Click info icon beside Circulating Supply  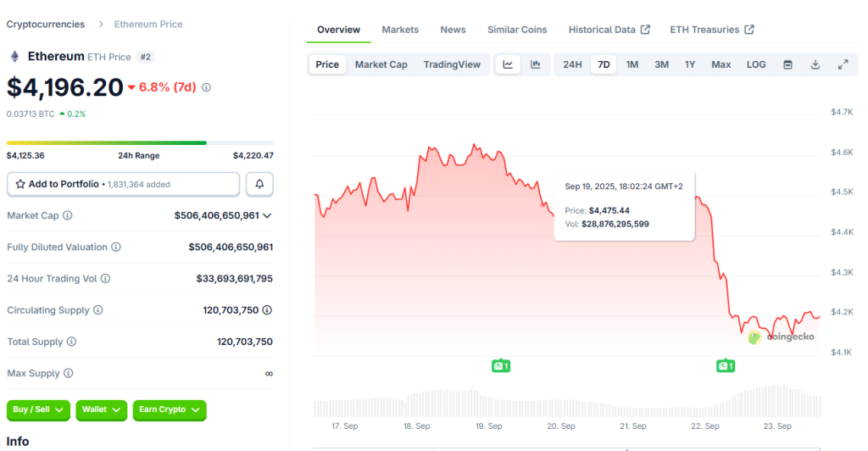pyautogui.click(x=98, y=310)
